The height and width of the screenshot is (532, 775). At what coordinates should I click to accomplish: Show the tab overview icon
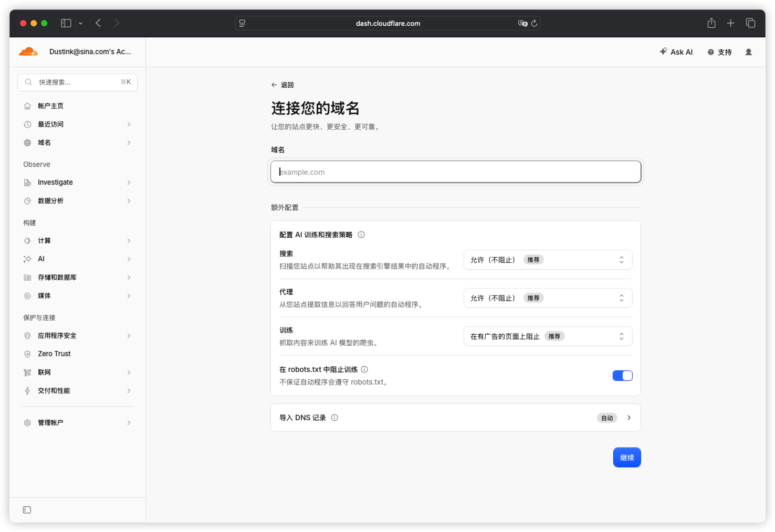(750, 23)
